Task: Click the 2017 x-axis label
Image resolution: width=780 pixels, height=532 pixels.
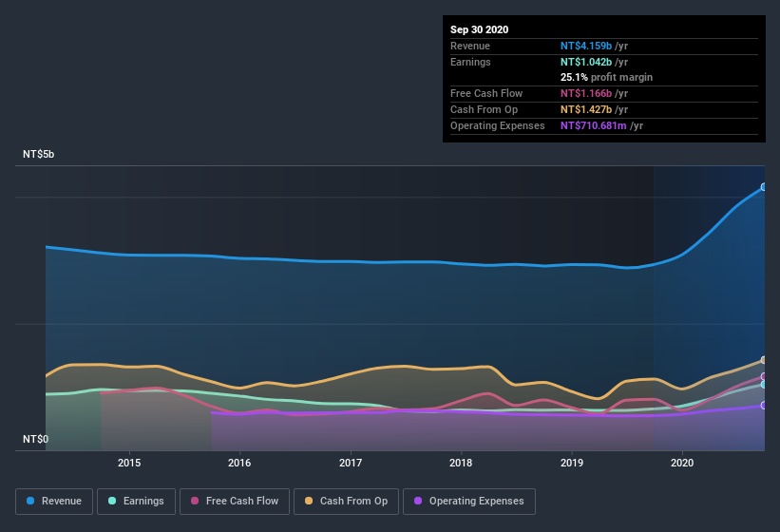Action: click(x=351, y=463)
